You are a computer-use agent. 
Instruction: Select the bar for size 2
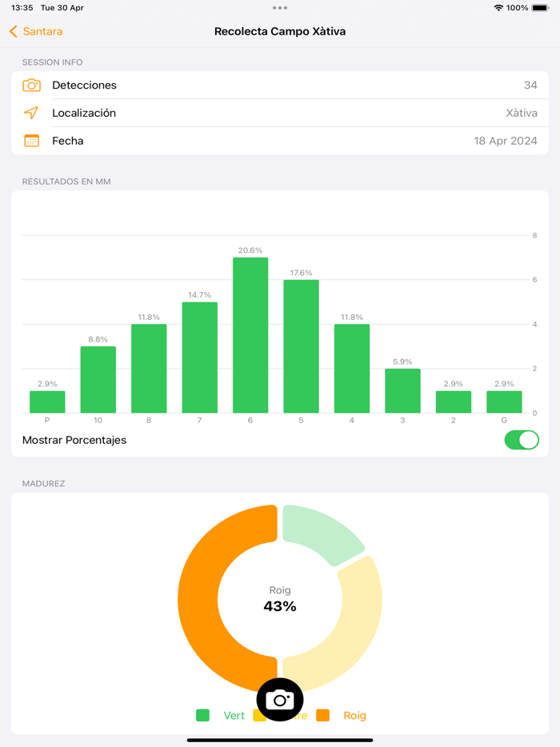[454, 402]
